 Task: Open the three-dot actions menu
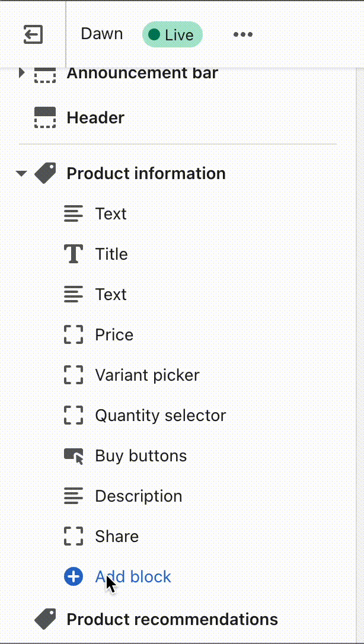coord(243,34)
